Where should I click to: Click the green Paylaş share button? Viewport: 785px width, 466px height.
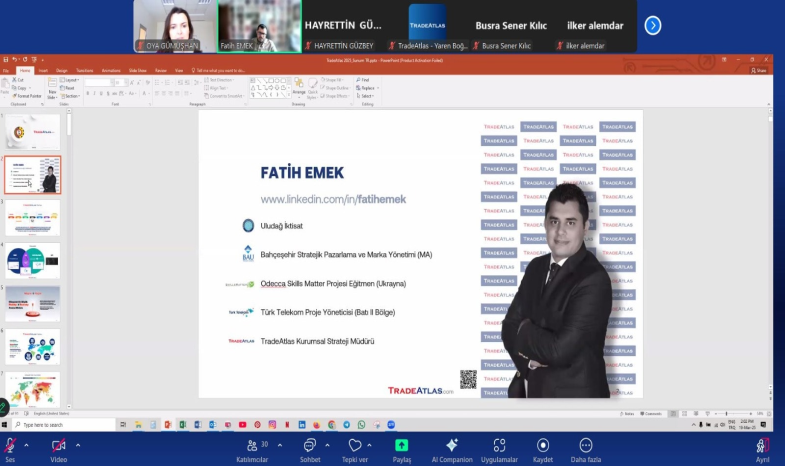(x=401, y=446)
